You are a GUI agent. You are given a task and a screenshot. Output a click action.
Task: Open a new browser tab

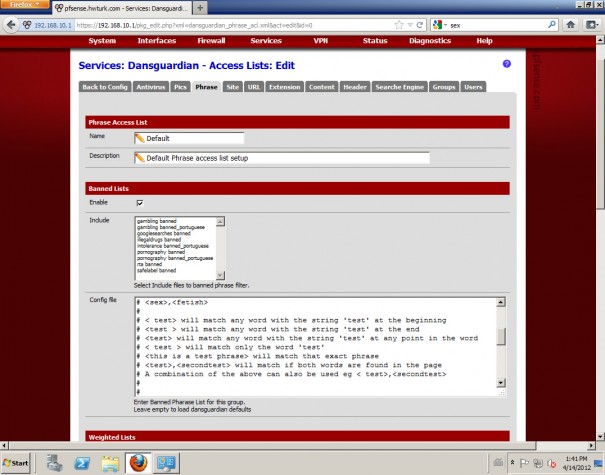click(x=200, y=8)
